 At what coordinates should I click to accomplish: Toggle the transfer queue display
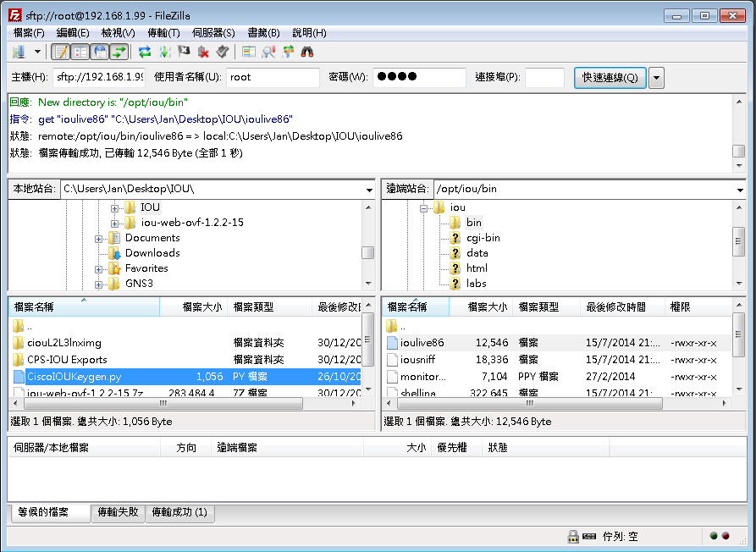[x=119, y=52]
